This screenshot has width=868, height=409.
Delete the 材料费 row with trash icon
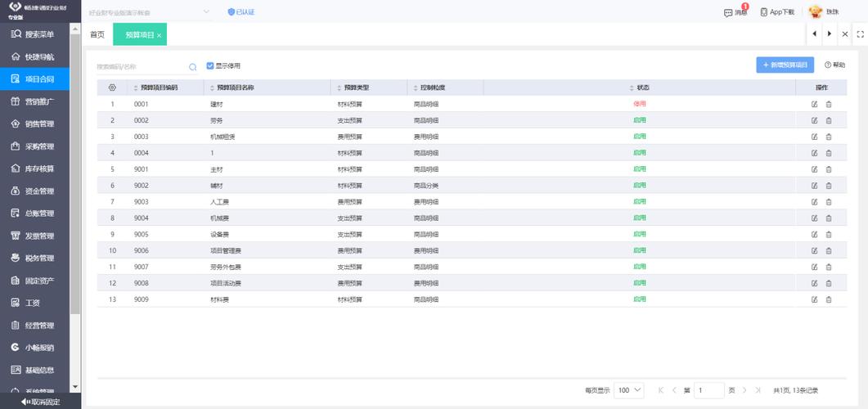pyautogui.click(x=828, y=299)
